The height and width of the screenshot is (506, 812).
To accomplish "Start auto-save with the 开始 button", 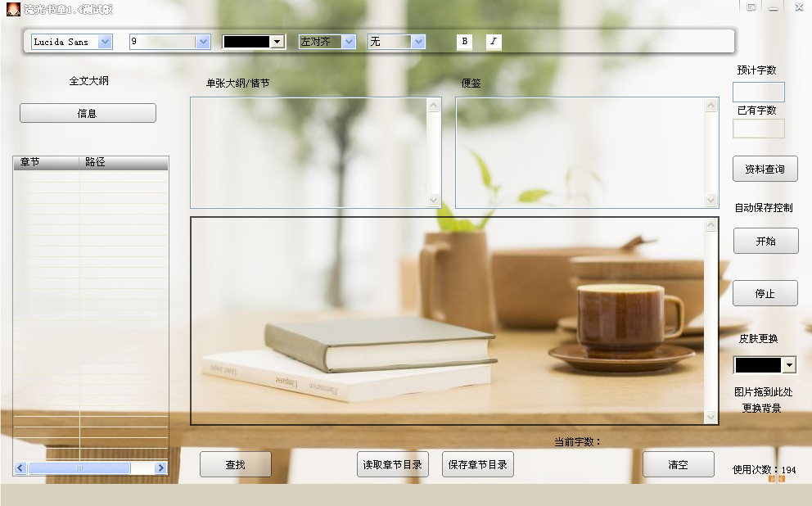I will click(x=766, y=241).
